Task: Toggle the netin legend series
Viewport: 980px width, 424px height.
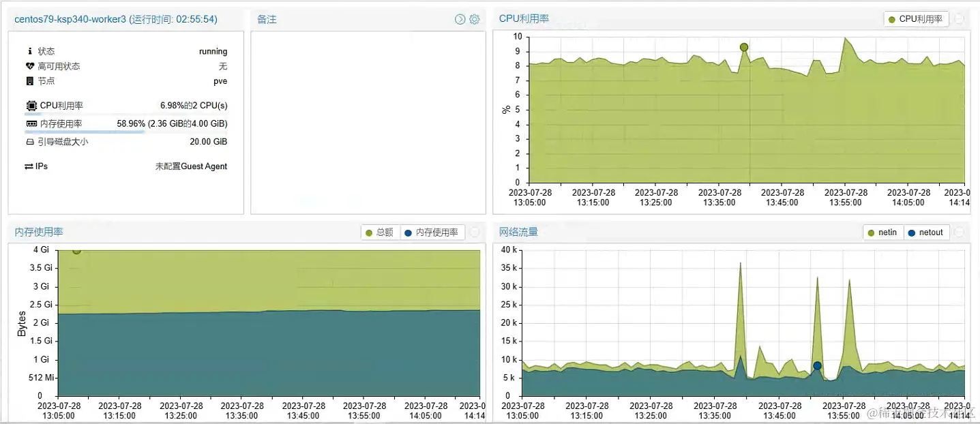Action: click(x=883, y=232)
